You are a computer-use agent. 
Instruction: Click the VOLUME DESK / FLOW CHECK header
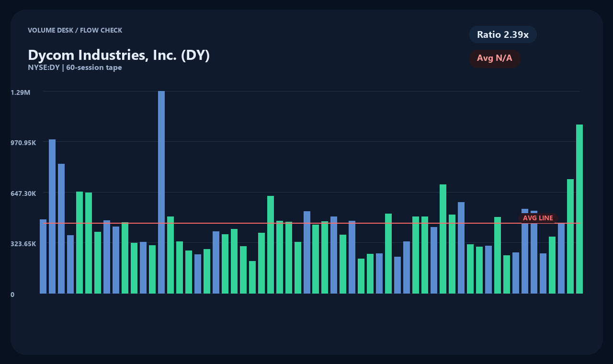pos(75,30)
